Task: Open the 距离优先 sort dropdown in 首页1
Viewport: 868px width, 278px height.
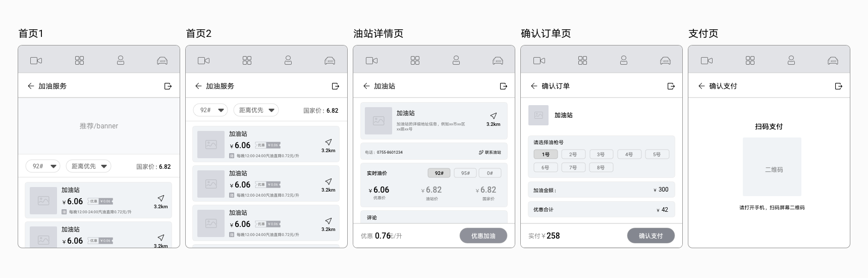Action: click(x=88, y=166)
